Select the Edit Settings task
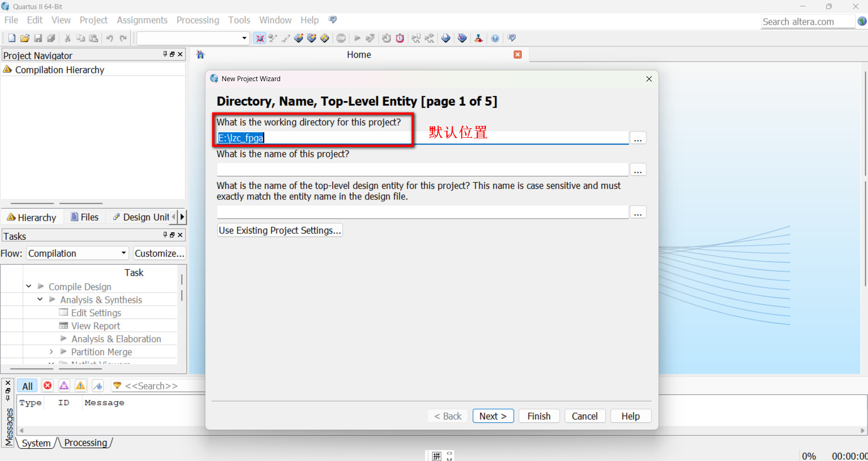This screenshot has height=461, width=868. (x=96, y=313)
